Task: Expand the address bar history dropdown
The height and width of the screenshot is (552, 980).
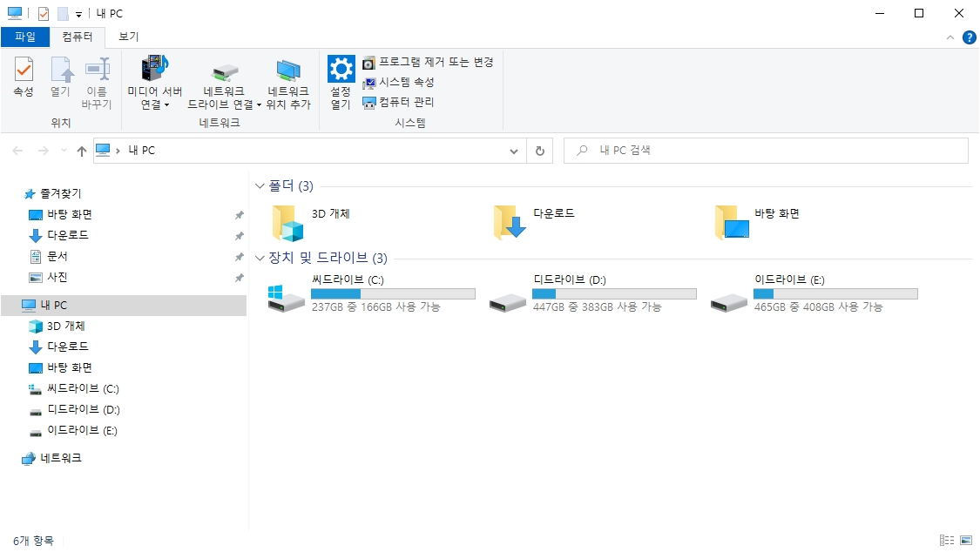Action: pos(514,151)
